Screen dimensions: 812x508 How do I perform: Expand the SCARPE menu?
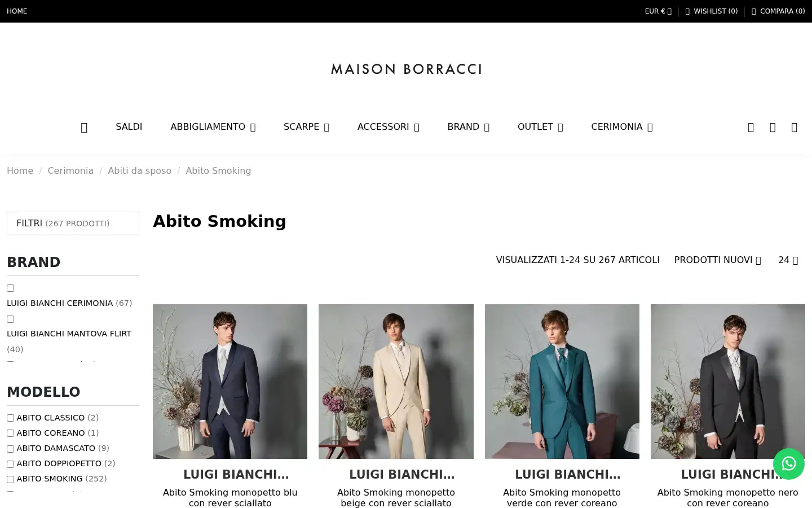[306, 127]
